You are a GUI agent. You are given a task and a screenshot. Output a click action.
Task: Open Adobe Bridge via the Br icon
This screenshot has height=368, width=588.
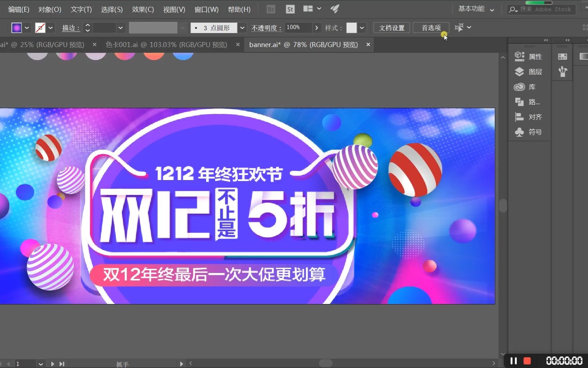[271, 9]
